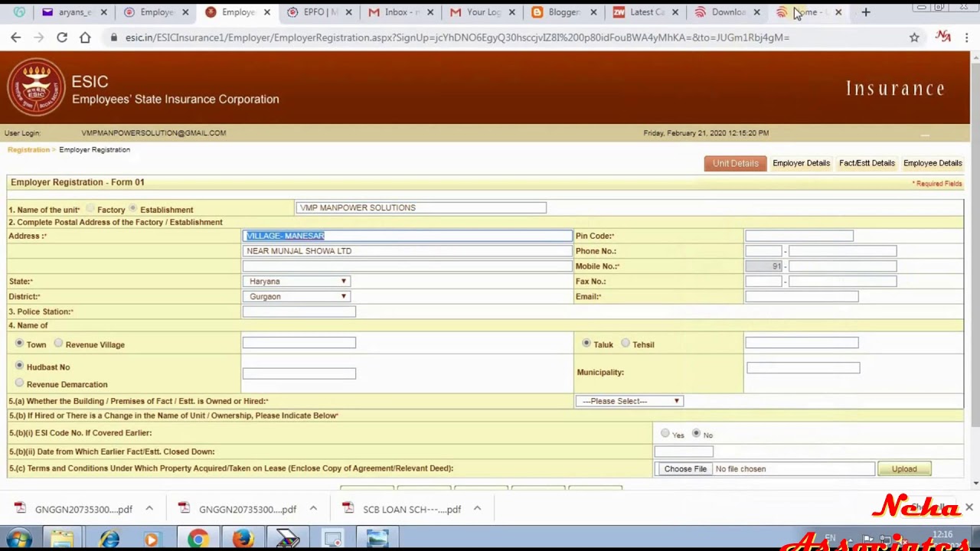Viewport: 980px width, 551px height.
Task: Select Yes for covered earlier
Action: 665,433
